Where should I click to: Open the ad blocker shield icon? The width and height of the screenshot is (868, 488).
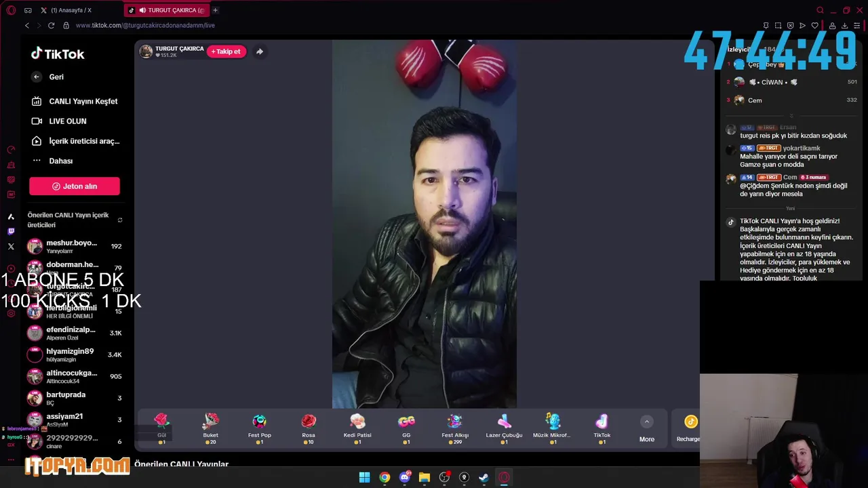[x=790, y=26]
